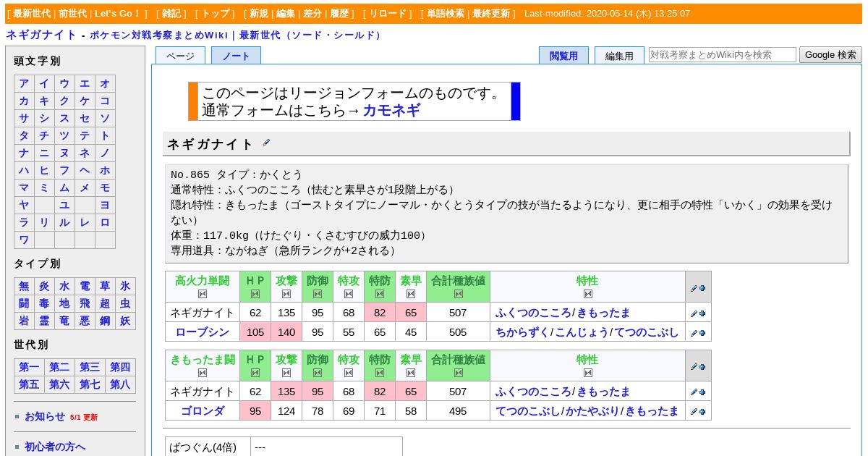Switch to the ページ tab
The height and width of the screenshot is (456, 868).
tap(180, 56)
